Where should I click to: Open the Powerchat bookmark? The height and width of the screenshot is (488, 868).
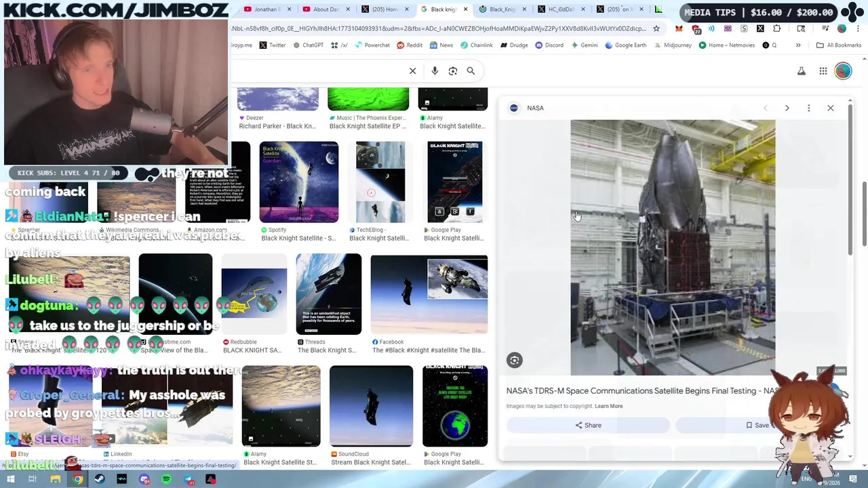(x=372, y=45)
